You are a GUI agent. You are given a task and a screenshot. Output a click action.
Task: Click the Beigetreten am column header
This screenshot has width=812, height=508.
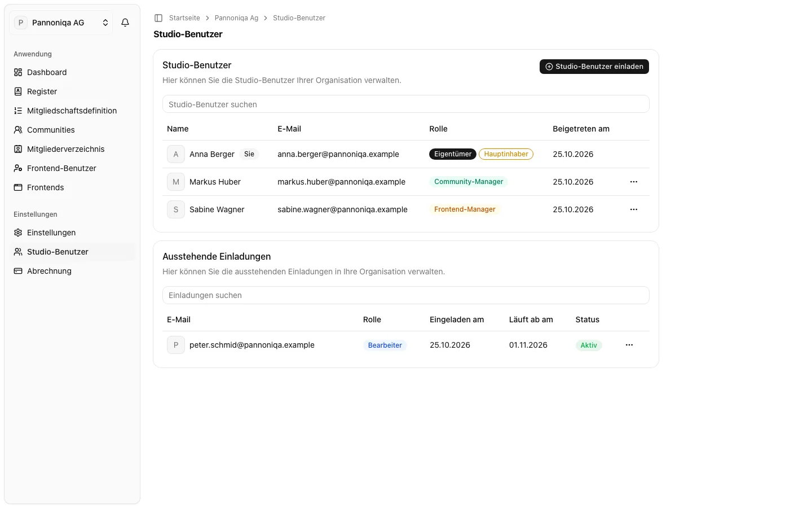pos(581,129)
